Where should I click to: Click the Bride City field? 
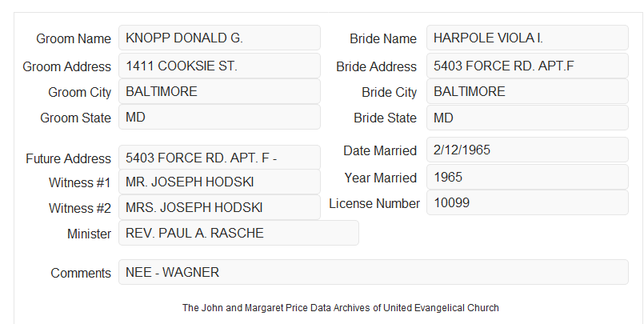527,91
